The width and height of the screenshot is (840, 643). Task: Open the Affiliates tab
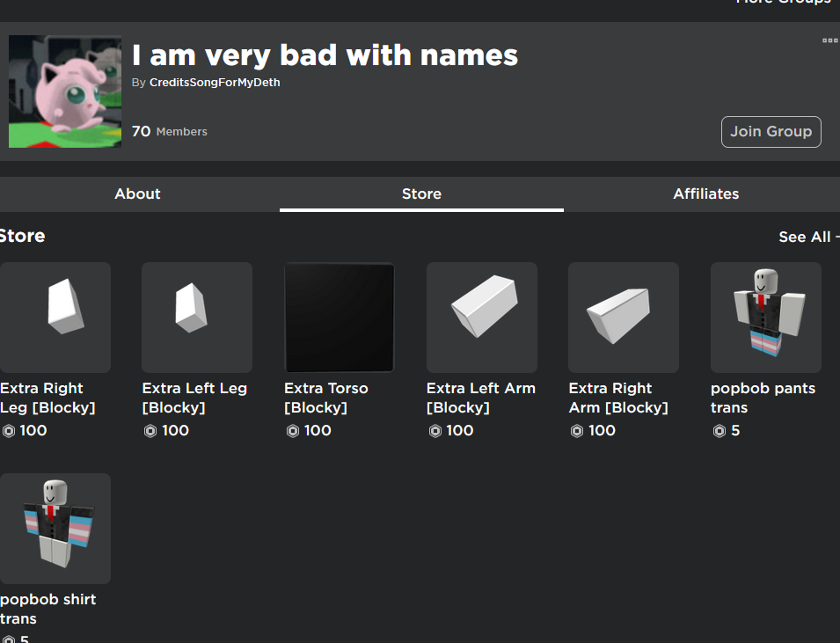pyautogui.click(x=705, y=194)
